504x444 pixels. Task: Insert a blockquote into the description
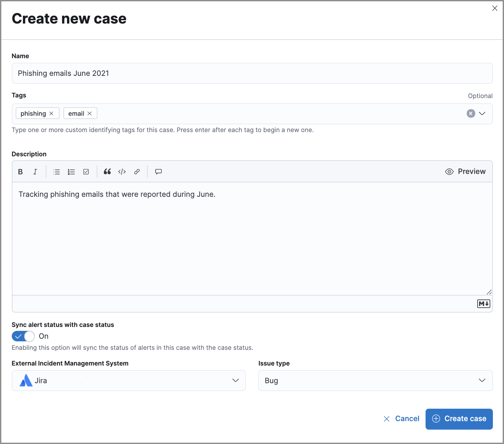pos(107,171)
